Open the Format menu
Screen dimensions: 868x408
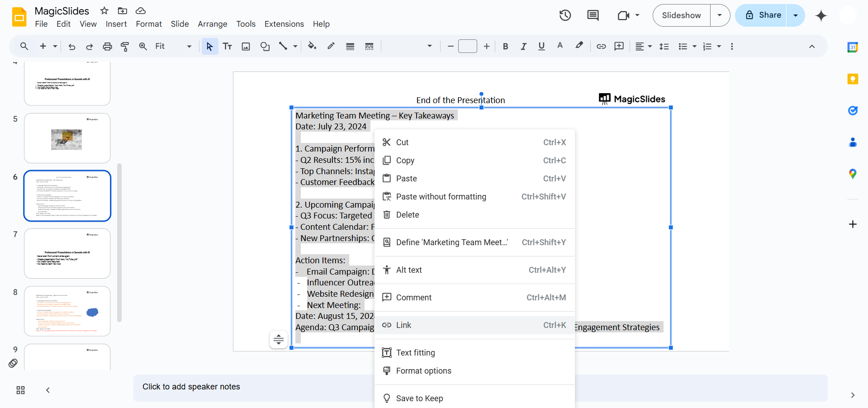coord(149,24)
